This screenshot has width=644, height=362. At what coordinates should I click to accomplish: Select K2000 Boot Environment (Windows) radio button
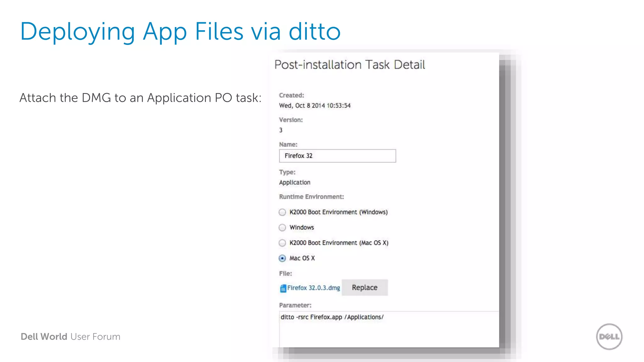[282, 212]
